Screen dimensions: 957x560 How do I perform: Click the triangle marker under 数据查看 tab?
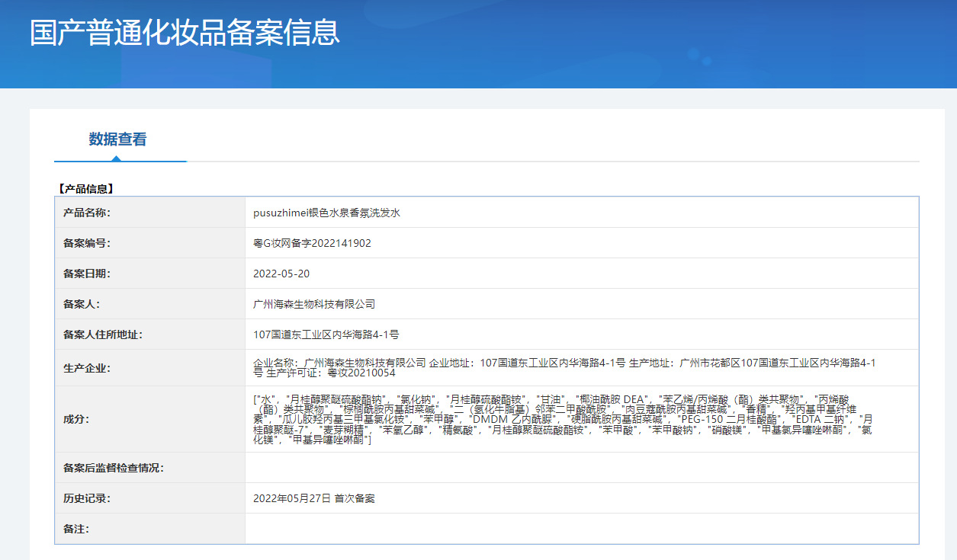tap(116, 158)
